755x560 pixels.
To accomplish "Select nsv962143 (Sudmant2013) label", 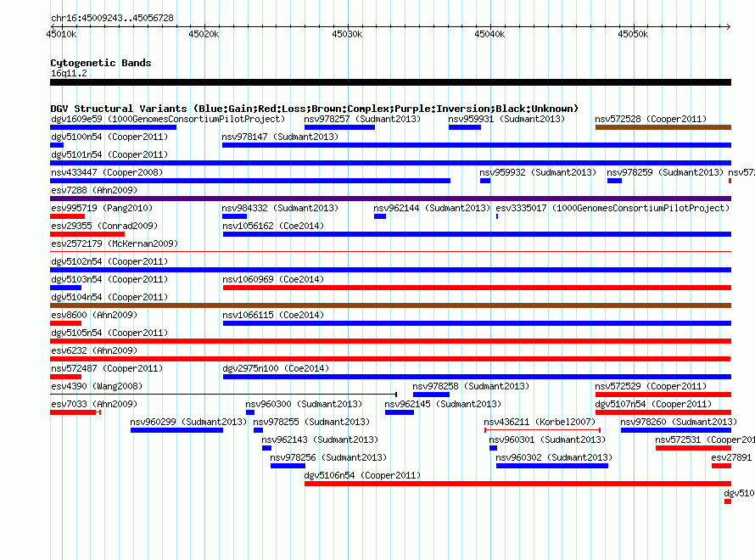I will click(320, 440).
